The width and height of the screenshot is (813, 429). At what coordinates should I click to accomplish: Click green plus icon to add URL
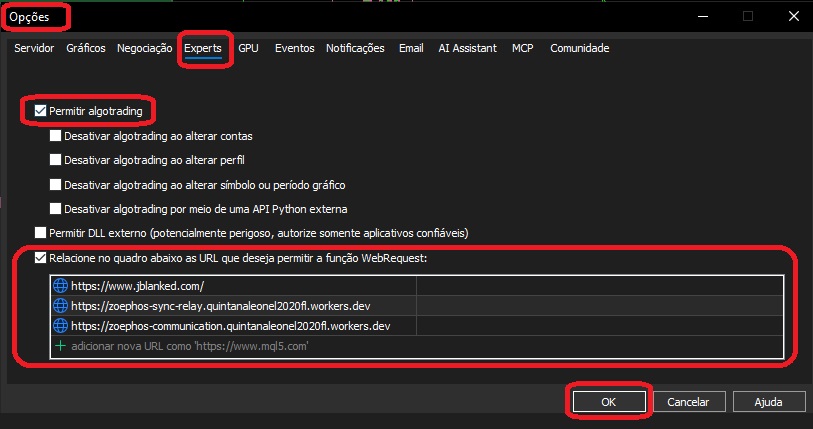click(x=61, y=346)
